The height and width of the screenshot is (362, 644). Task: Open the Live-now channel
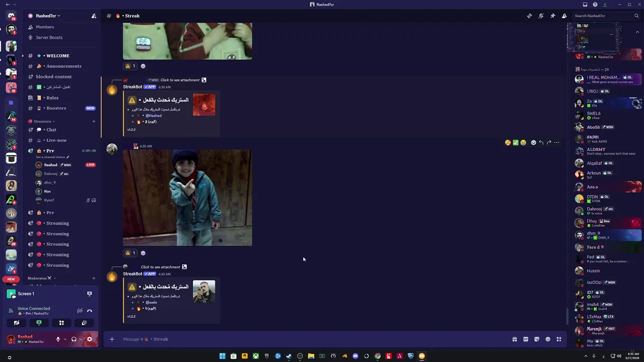click(56, 140)
